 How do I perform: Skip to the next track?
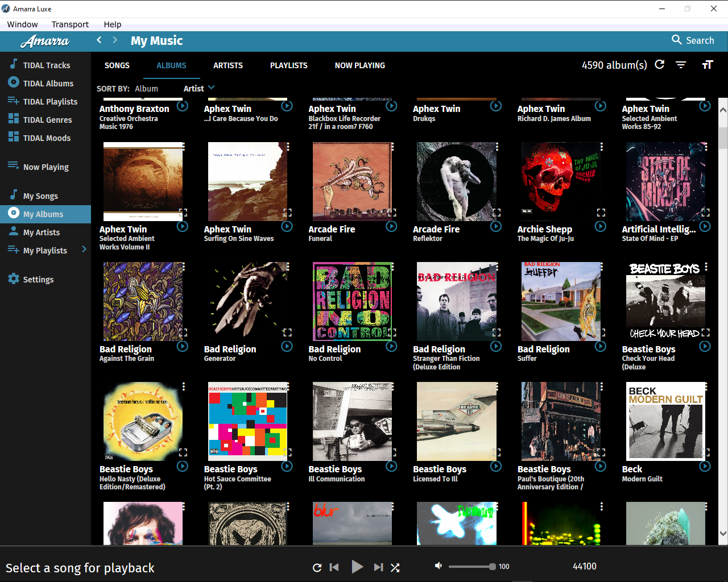point(378,567)
